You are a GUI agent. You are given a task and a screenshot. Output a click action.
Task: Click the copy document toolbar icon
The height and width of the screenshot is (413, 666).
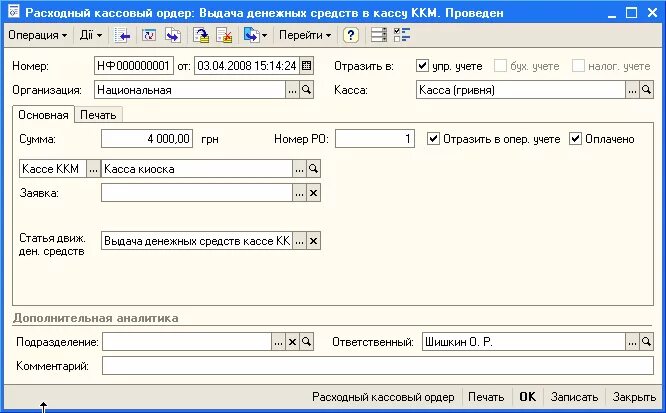[x=173, y=35]
